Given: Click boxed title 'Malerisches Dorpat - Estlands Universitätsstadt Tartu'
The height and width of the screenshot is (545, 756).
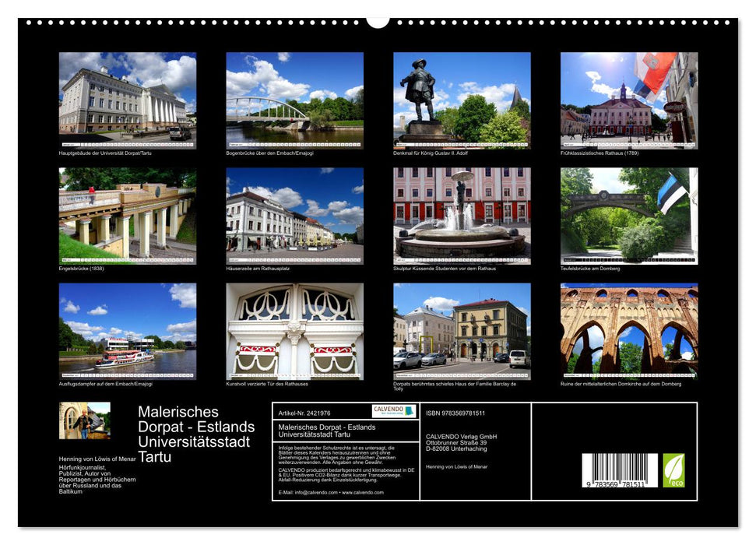Looking at the screenshot, I should [x=326, y=431].
